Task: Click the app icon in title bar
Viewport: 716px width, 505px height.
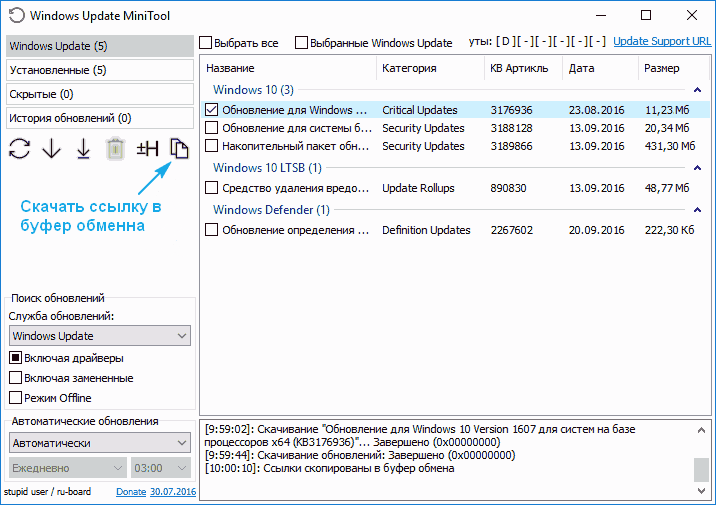Action: [x=15, y=16]
